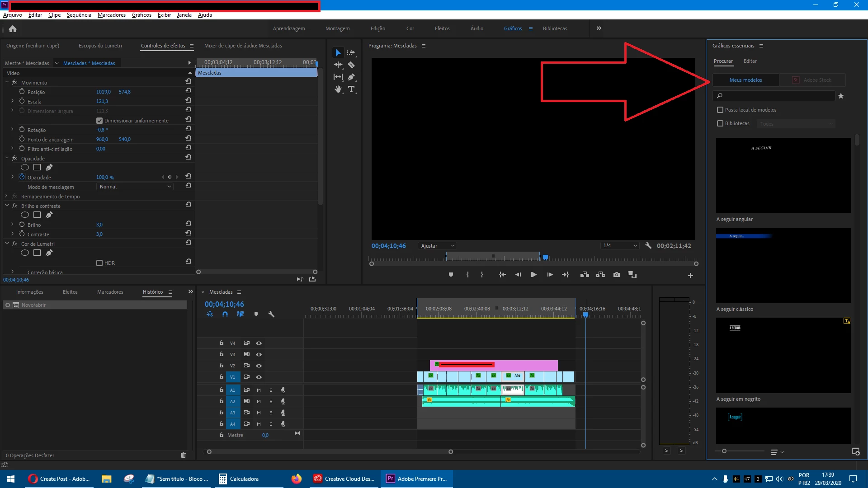868x488 pixels.
Task: Open the Ajustar zoom dropdown
Action: tap(437, 246)
